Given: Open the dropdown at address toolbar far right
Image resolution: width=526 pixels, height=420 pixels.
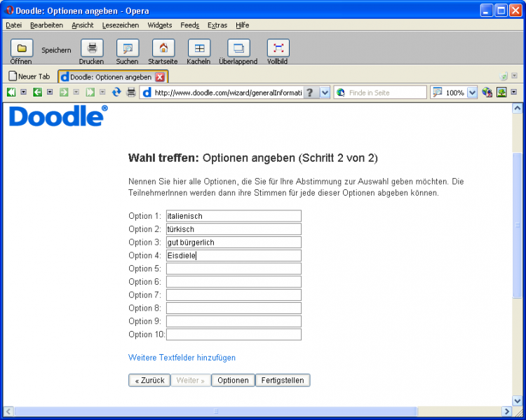Looking at the screenshot, I should [514, 92].
